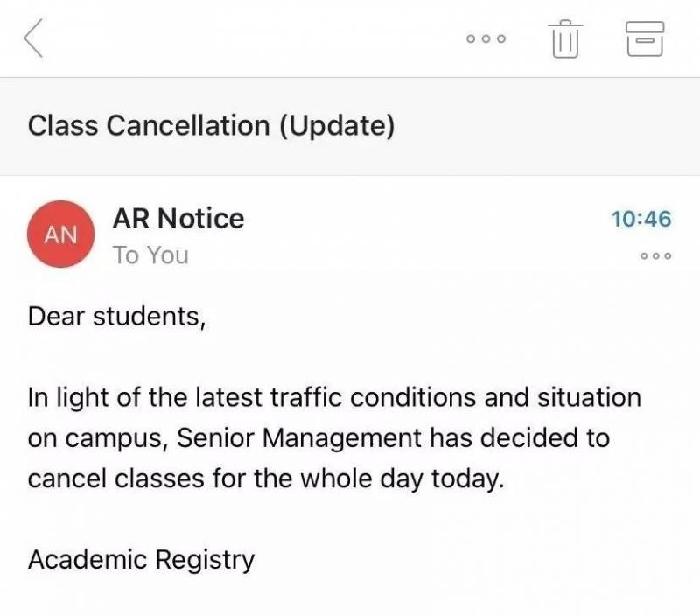Screen dimensions: 700x616
Task: Open the top toolbar more options menu
Action: (486, 39)
